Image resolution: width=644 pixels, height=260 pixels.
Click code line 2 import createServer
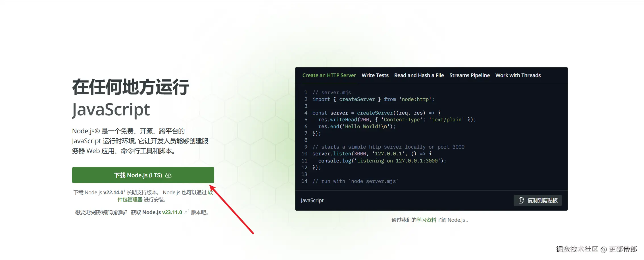tap(373, 99)
